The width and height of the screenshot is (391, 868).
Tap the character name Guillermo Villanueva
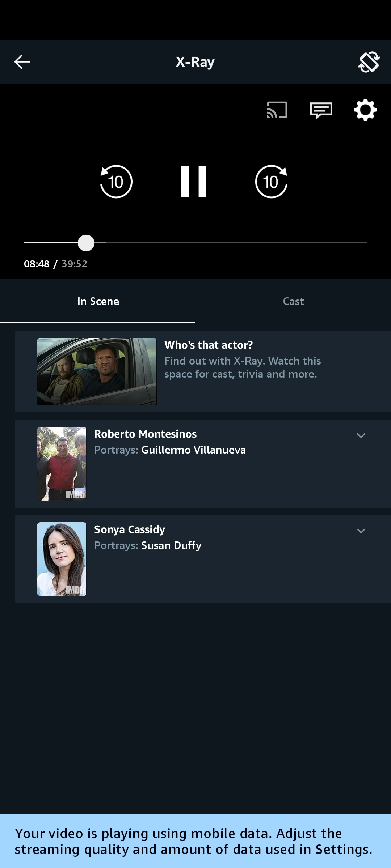click(194, 450)
